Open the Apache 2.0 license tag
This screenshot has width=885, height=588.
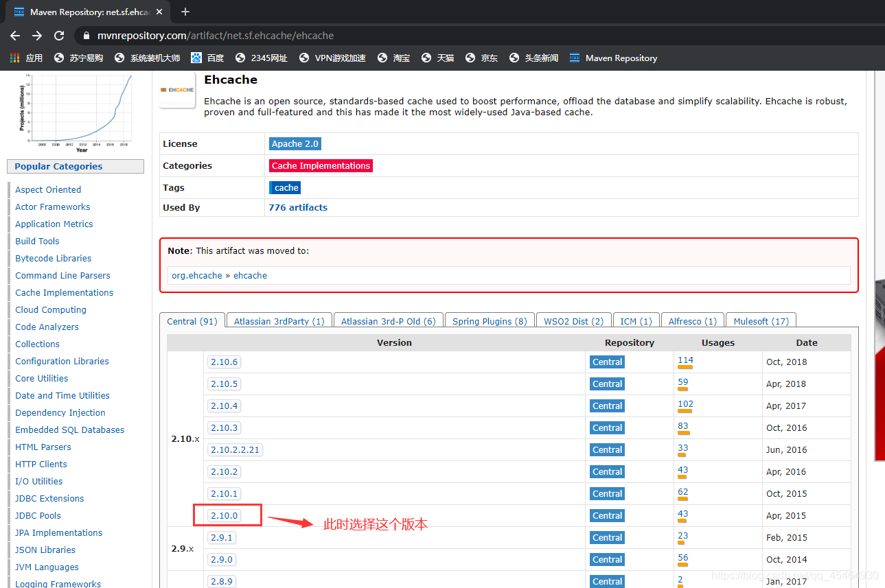[295, 144]
